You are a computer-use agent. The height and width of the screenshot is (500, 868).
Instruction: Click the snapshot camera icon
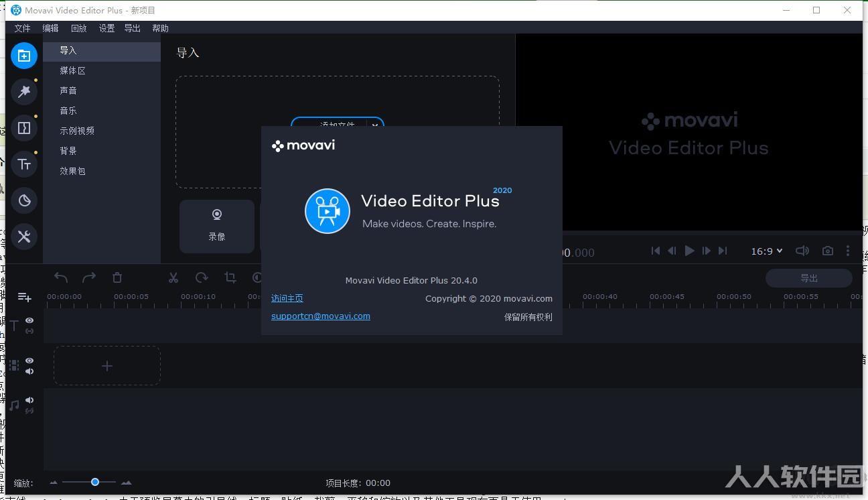(828, 251)
